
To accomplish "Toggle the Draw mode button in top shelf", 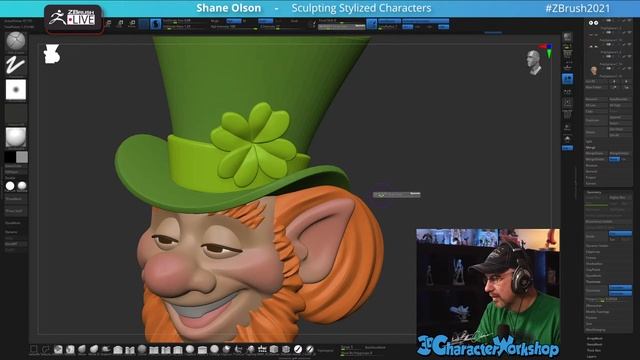I will (x=156, y=24).
